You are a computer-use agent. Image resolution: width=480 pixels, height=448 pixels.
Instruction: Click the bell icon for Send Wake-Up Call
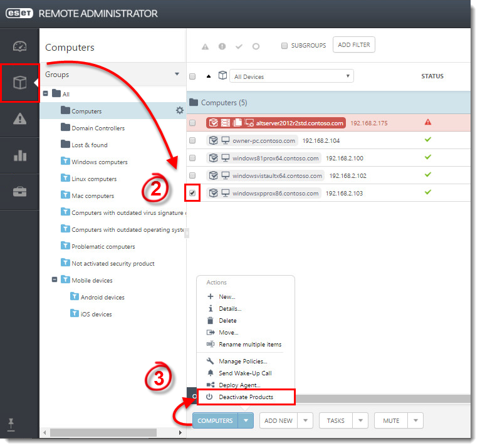pos(211,373)
